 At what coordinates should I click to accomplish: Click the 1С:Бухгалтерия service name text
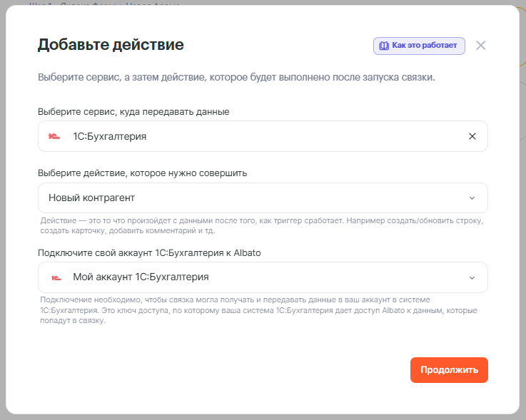tap(109, 136)
